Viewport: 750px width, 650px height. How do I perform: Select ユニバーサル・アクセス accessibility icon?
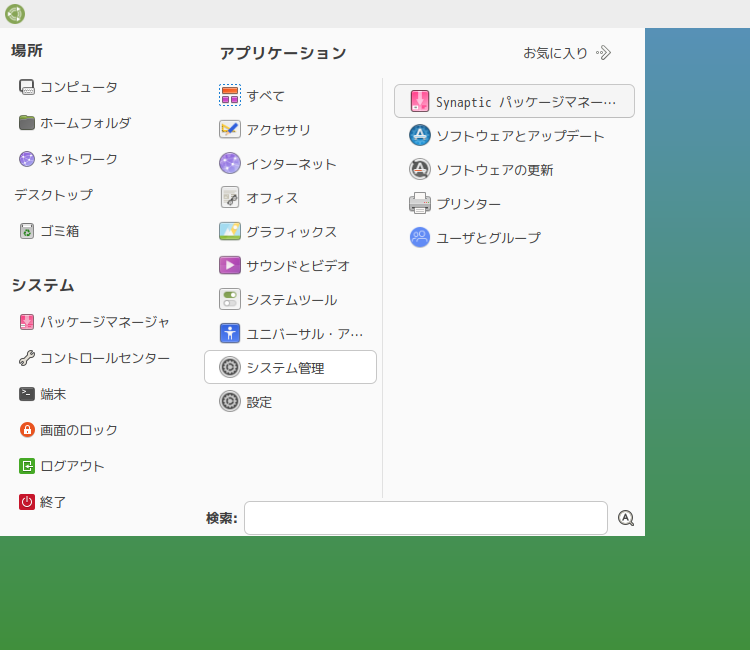(x=230, y=333)
